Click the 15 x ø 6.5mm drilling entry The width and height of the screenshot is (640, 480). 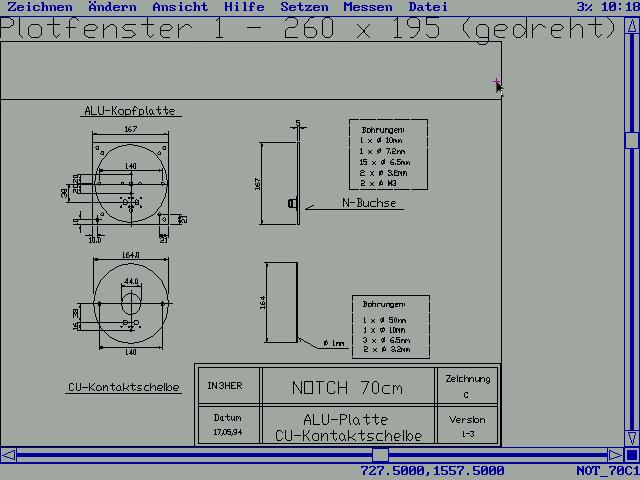click(385, 162)
